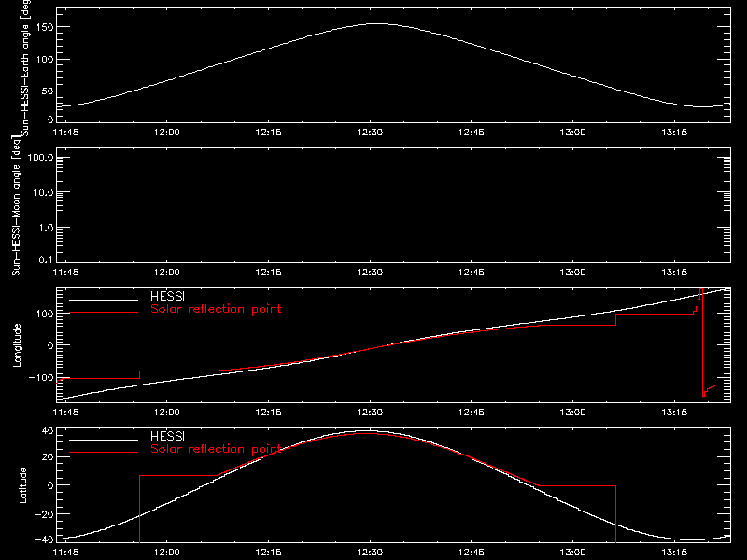Screen dimensions: 747x560
Task: Click the 50 tick on Earth angle plot
Action: 48,91
